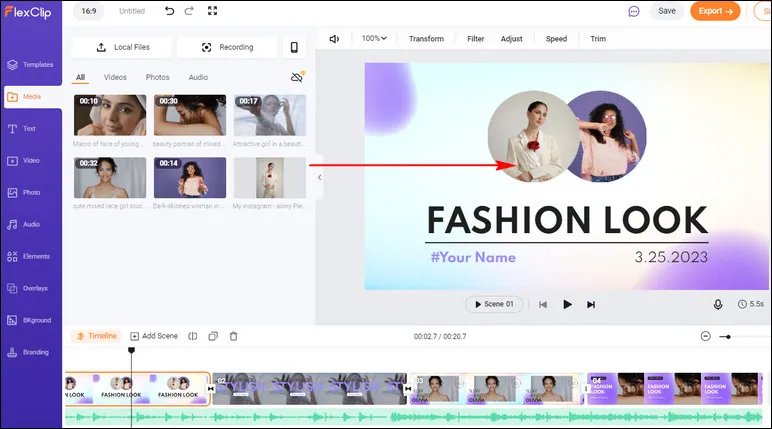This screenshot has width=772, height=429.
Task: Click the split scene icon in timeline bar
Action: tap(193, 336)
